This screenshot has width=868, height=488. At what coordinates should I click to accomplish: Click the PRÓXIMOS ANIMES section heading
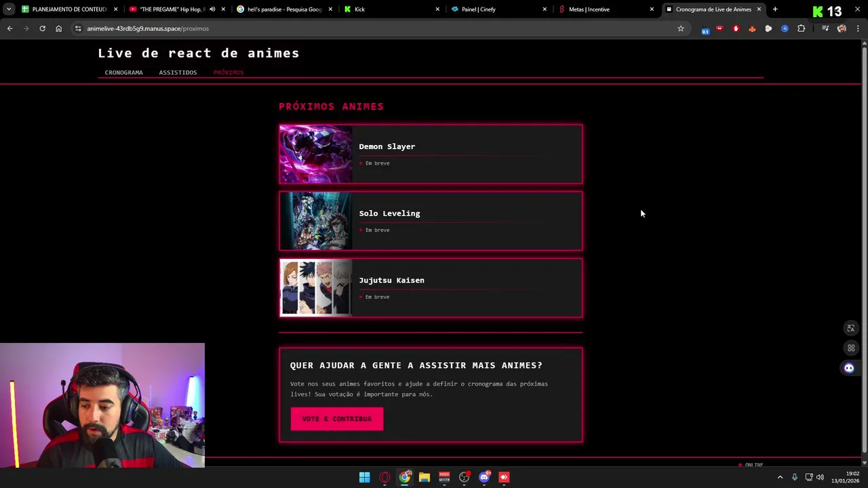(331, 106)
